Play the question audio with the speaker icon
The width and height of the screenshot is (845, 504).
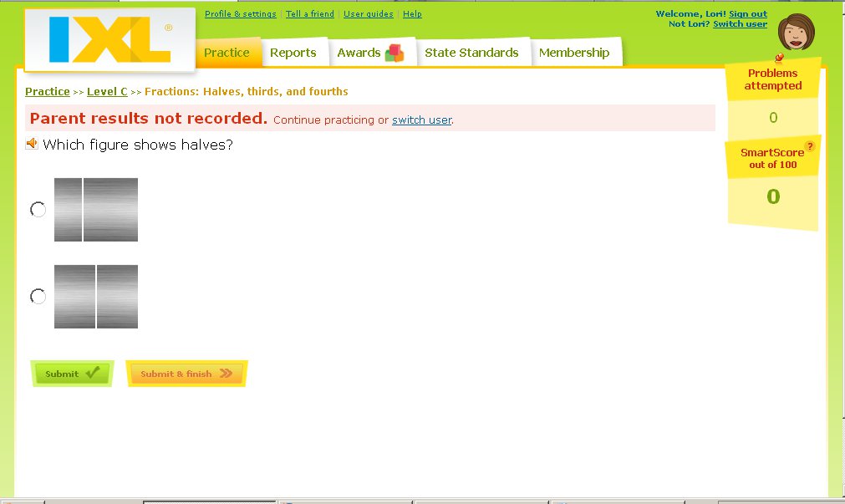pos(32,144)
